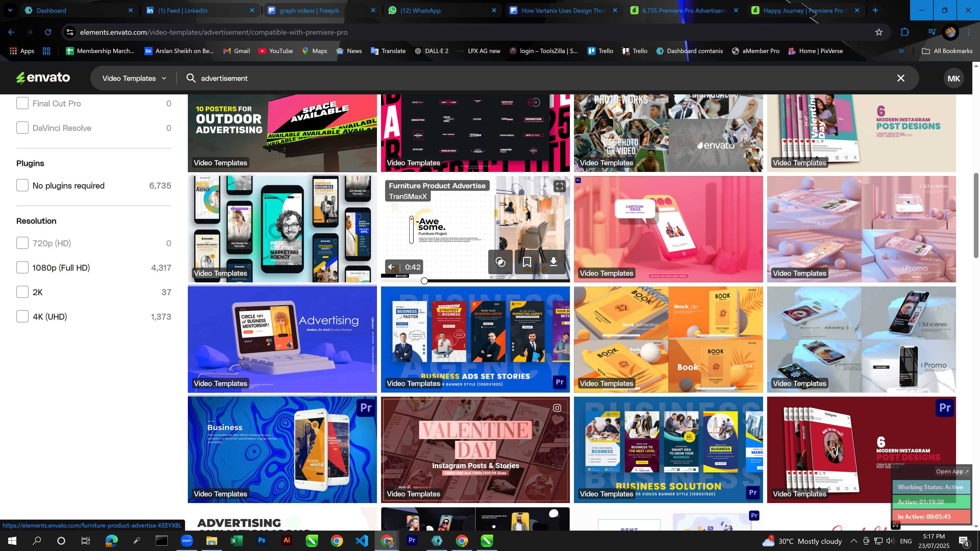The image size is (980, 551).
Task: Go back to previous page
Action: point(11,32)
